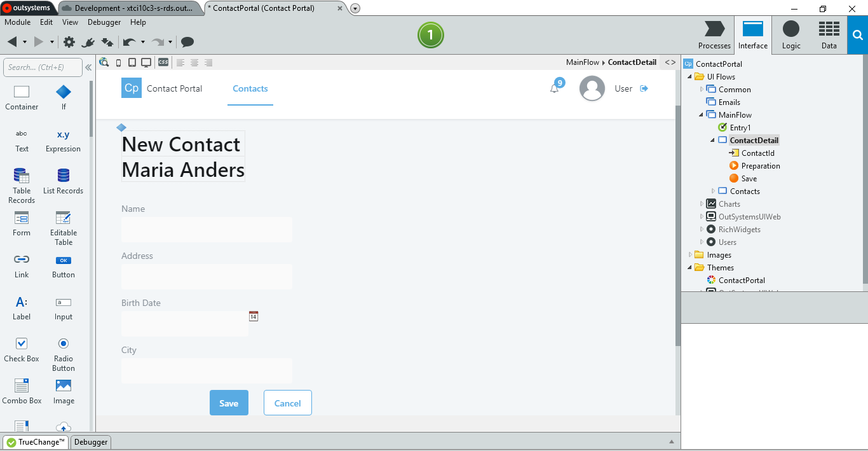The width and height of the screenshot is (868, 451).
Task: Collapse the toolbox panel chevrons
Action: (88, 67)
